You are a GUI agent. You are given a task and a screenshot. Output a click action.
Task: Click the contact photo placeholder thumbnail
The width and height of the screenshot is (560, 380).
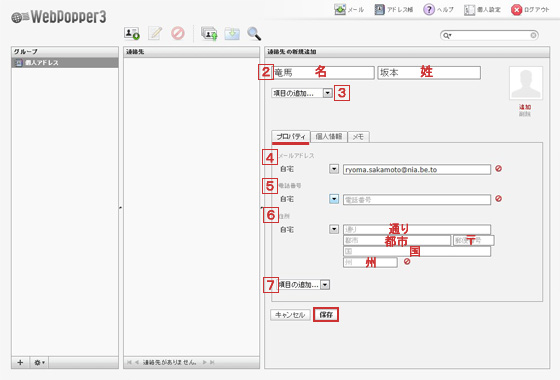pyautogui.click(x=526, y=83)
